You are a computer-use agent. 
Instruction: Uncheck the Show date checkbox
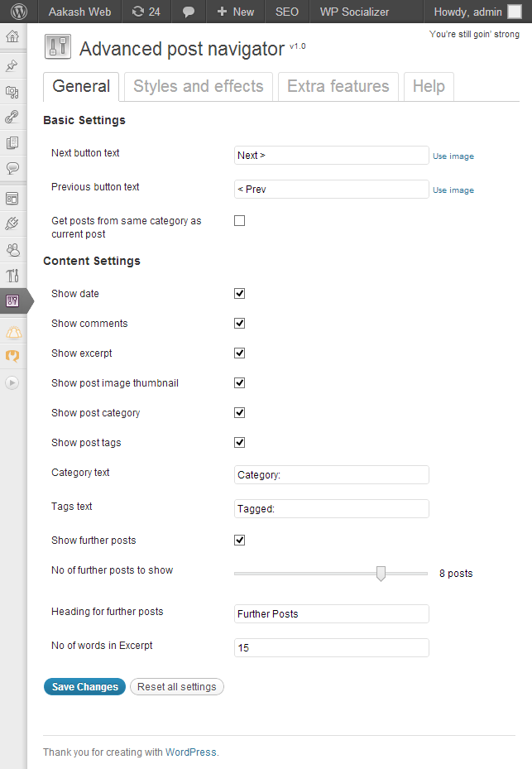[x=240, y=294]
